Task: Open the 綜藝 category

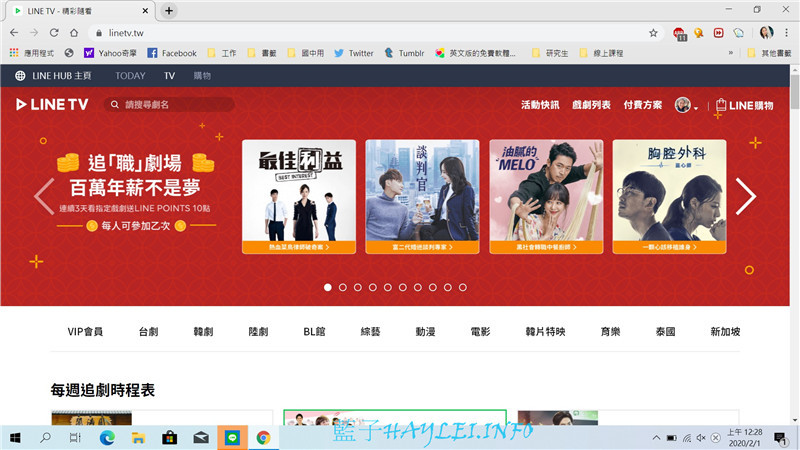Action: 370,332
